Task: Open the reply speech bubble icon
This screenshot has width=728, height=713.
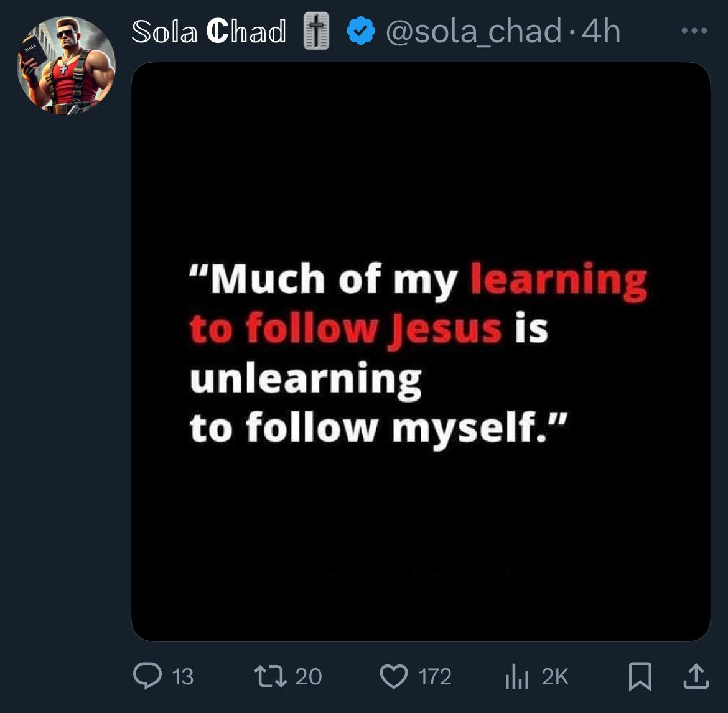Action: [147, 676]
